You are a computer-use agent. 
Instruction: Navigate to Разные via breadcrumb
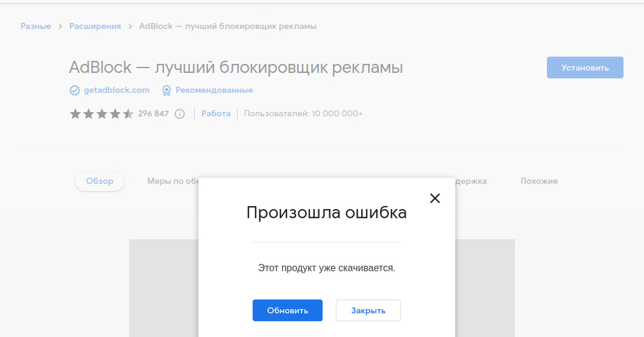[35, 25]
